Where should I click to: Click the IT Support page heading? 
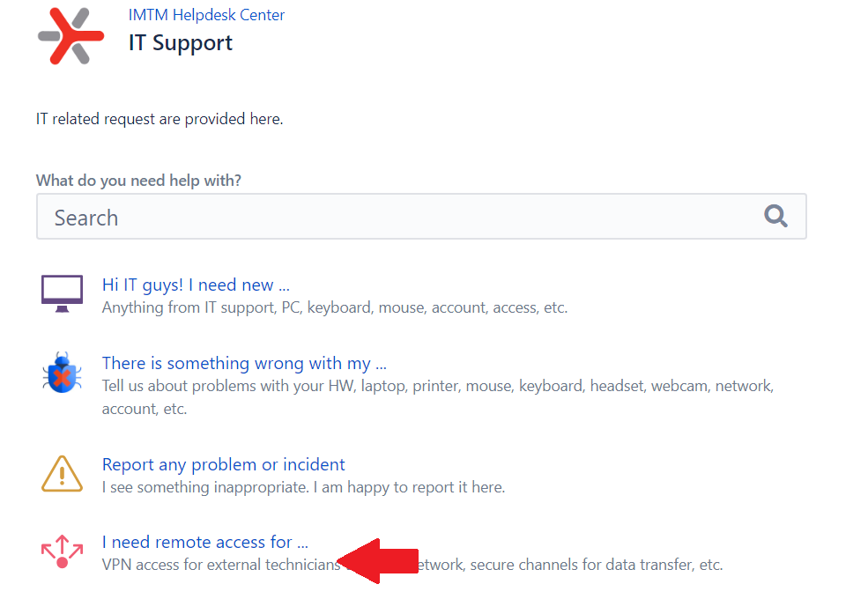click(x=181, y=43)
